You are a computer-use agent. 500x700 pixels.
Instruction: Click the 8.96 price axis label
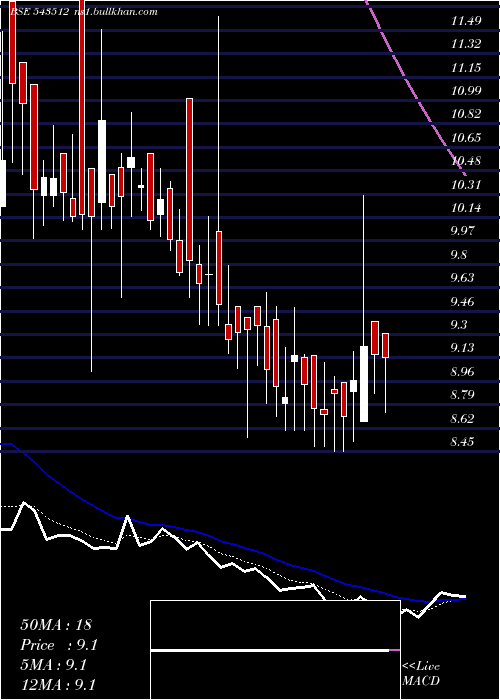pyautogui.click(x=463, y=371)
